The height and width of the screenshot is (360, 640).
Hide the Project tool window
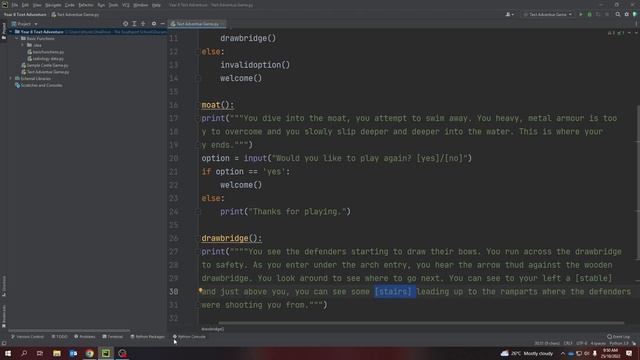coord(162,24)
